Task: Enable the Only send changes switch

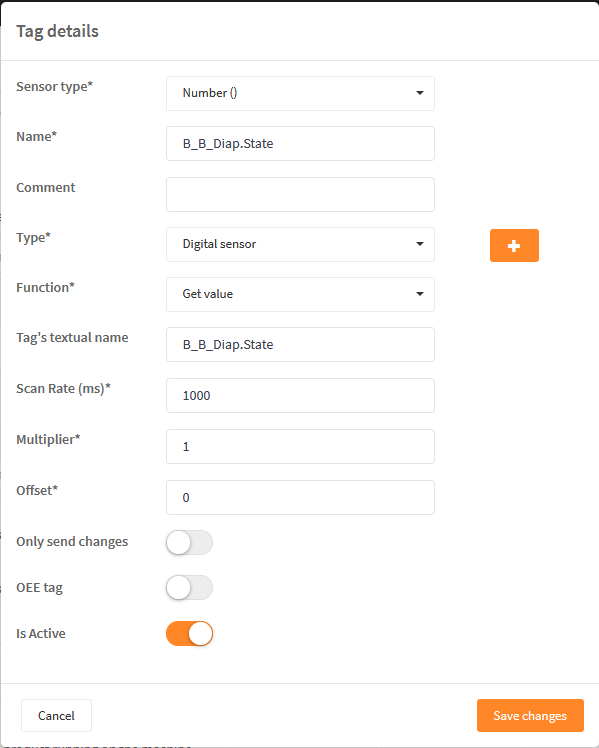Action: point(189,542)
